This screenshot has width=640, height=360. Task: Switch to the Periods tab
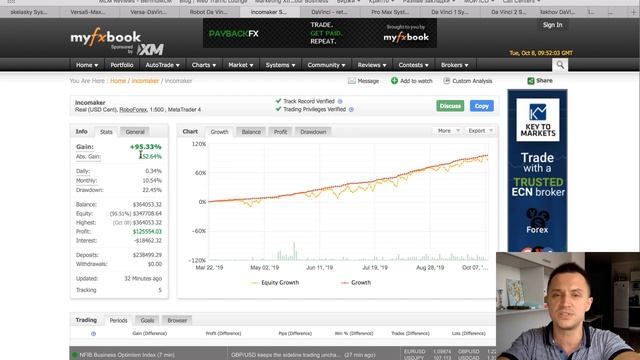click(x=118, y=320)
